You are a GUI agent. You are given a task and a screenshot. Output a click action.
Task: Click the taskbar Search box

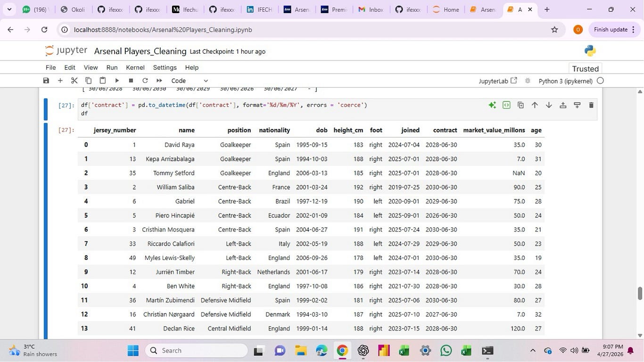tap(197, 351)
